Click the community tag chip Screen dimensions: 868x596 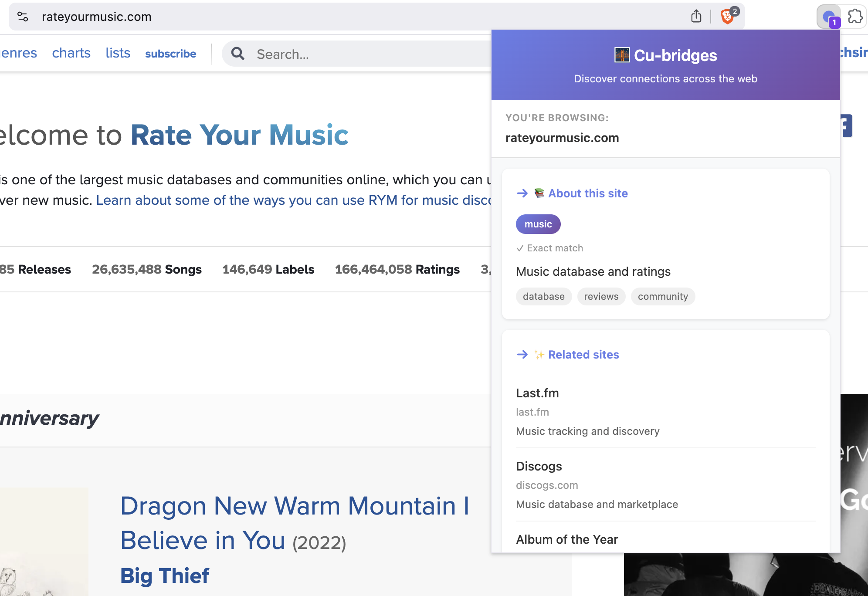662,297
